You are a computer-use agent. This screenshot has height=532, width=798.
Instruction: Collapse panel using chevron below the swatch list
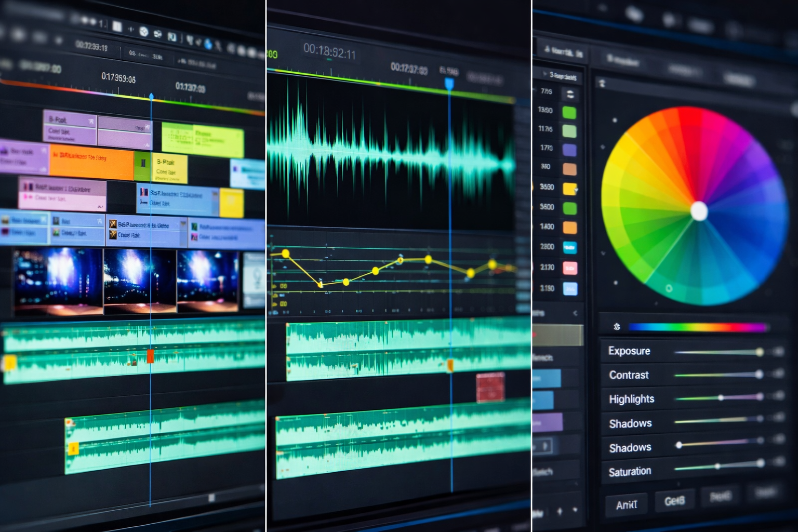(575, 313)
